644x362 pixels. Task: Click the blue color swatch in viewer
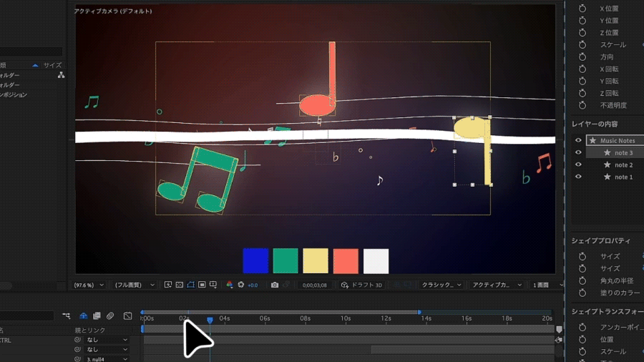tap(255, 261)
